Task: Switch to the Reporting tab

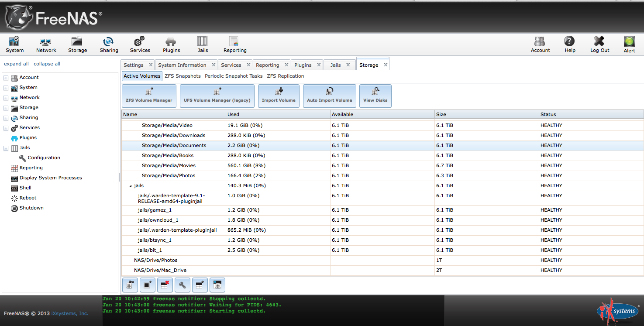Action: pyautogui.click(x=267, y=65)
